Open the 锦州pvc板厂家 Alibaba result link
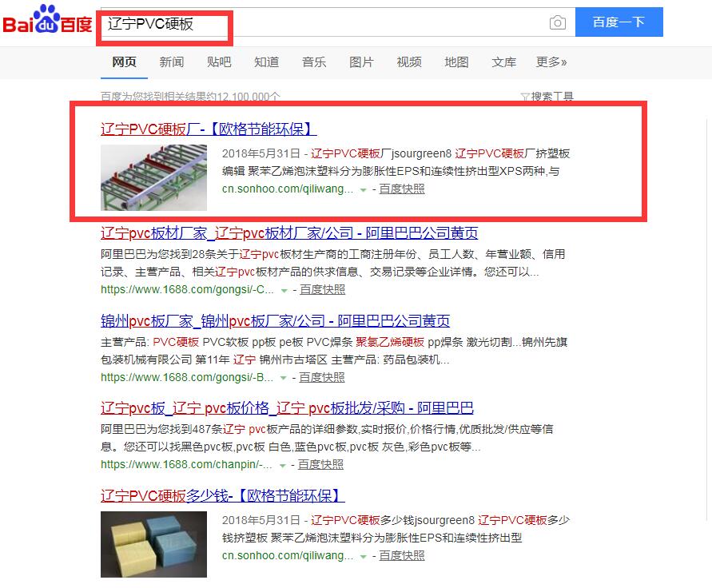This screenshot has height=588, width=712. pos(275,321)
